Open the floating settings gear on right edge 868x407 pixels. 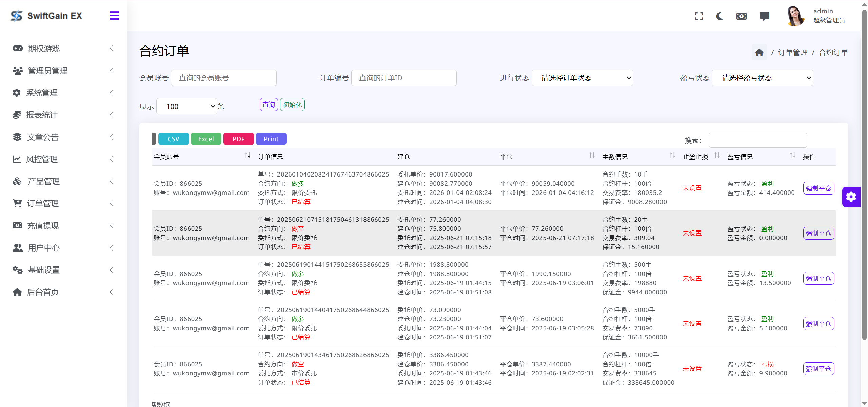click(x=851, y=197)
